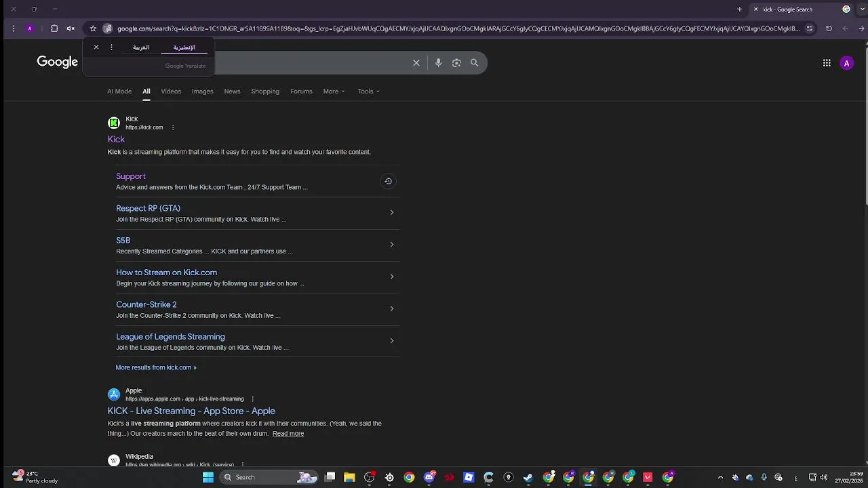Click Read more in Apple snippet

pyautogui.click(x=288, y=434)
